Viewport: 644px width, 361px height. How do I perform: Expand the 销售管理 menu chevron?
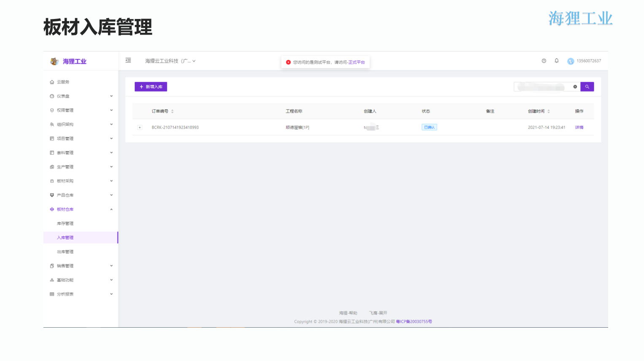111,266
